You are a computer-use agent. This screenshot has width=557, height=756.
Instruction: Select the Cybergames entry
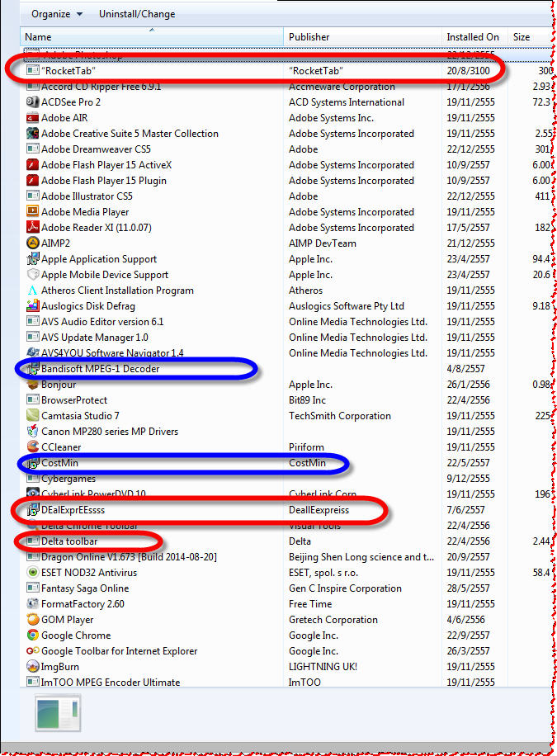coord(68,479)
